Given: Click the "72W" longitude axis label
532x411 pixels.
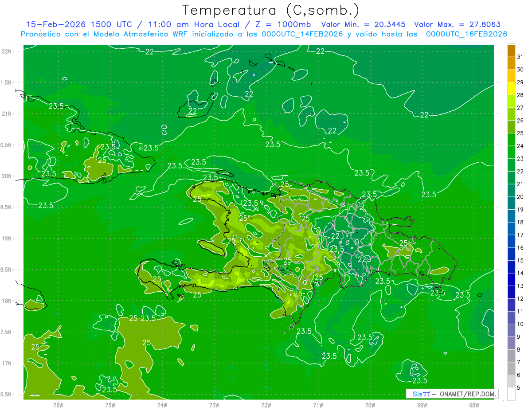Looking at the screenshot, I should (266, 405).
